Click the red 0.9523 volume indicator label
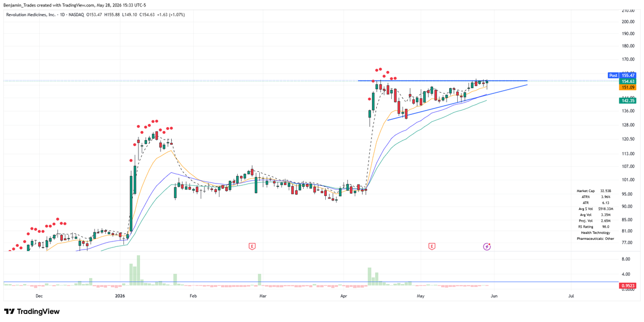 (628, 286)
